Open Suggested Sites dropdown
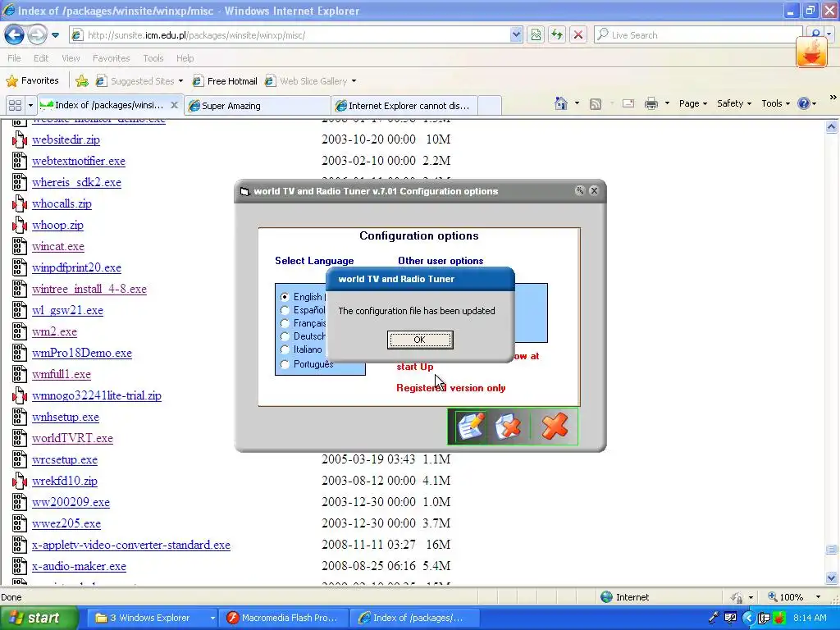 [139, 81]
